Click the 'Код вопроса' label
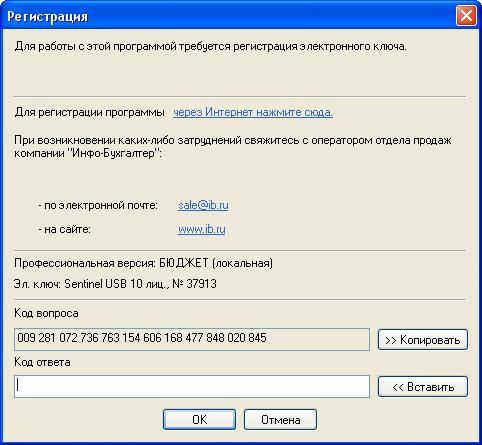 (x=46, y=313)
